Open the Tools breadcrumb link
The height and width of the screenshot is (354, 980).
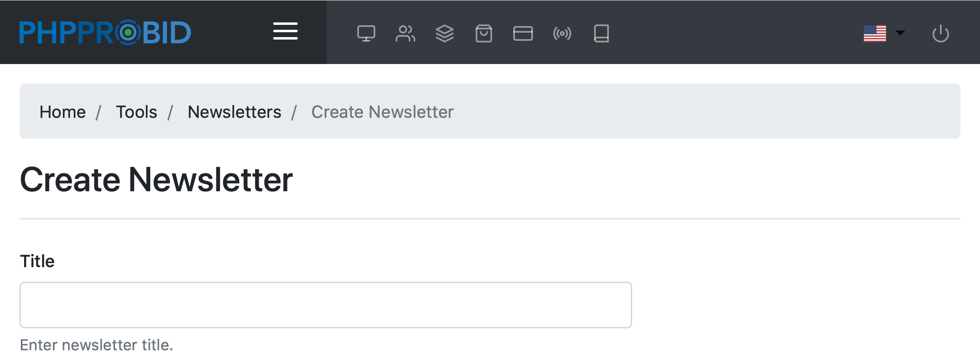[136, 112]
